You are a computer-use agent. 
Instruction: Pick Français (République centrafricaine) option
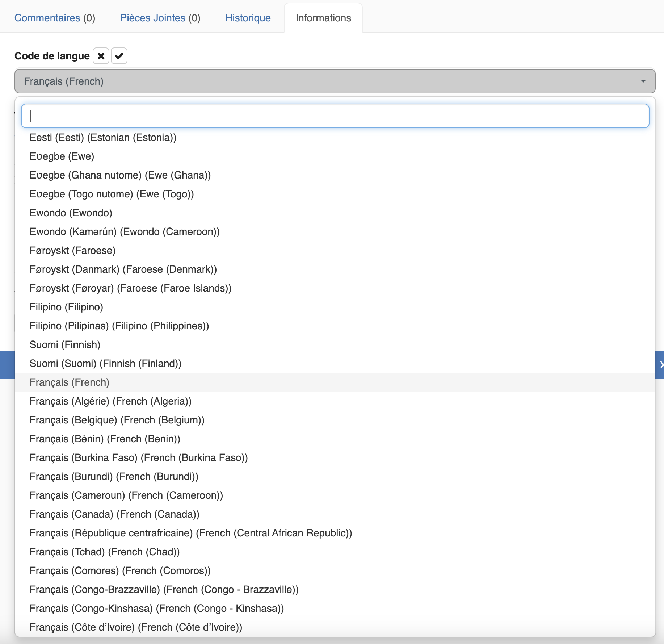click(335, 533)
